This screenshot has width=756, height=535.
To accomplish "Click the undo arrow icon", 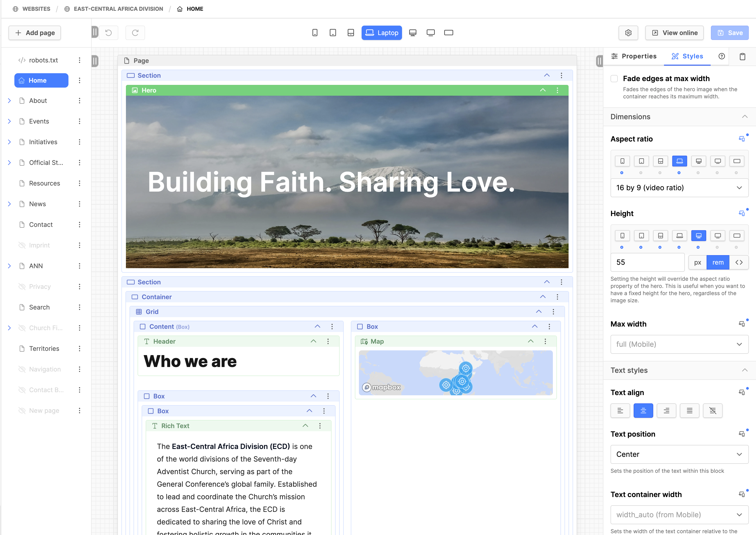I will point(108,33).
